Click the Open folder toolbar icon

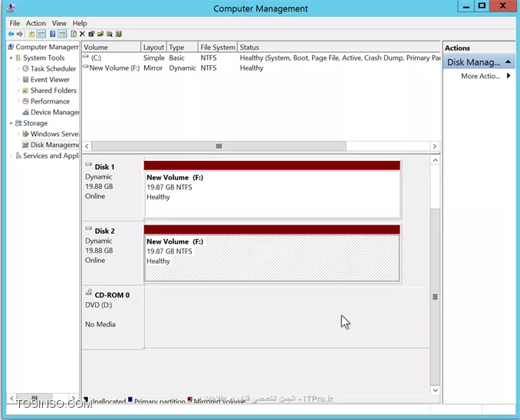click(100, 34)
